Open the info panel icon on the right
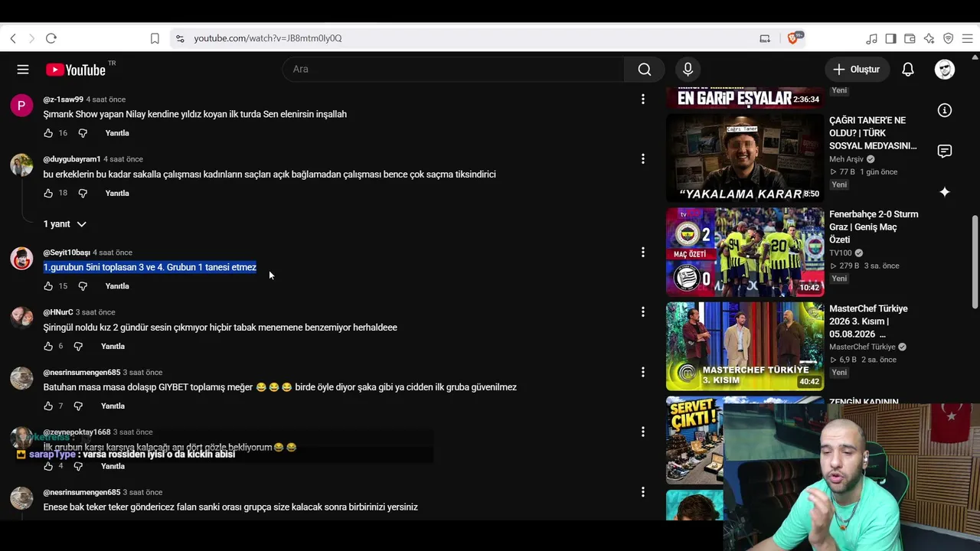The width and height of the screenshot is (980, 551). [x=945, y=110]
